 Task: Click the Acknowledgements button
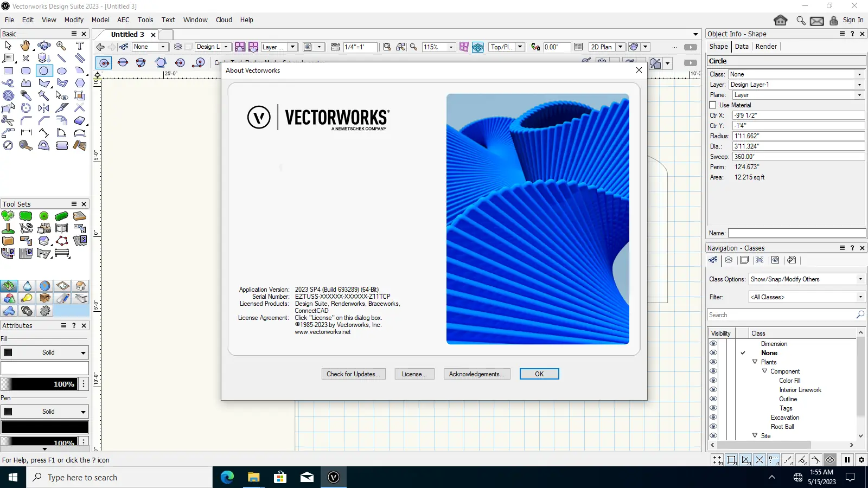click(x=477, y=374)
